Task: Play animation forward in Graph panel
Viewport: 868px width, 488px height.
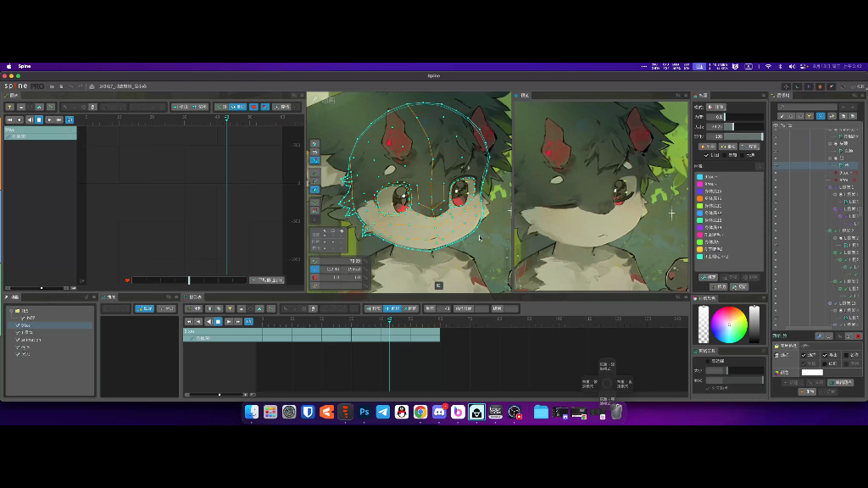Action: click(49, 119)
